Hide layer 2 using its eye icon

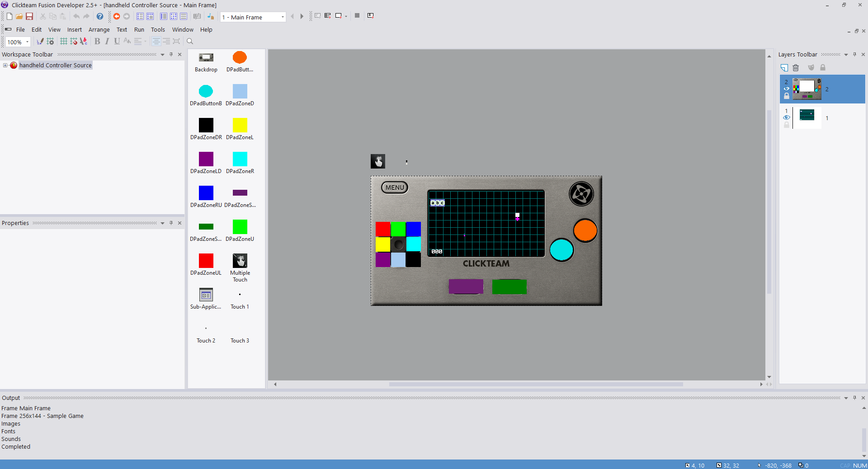tap(787, 89)
